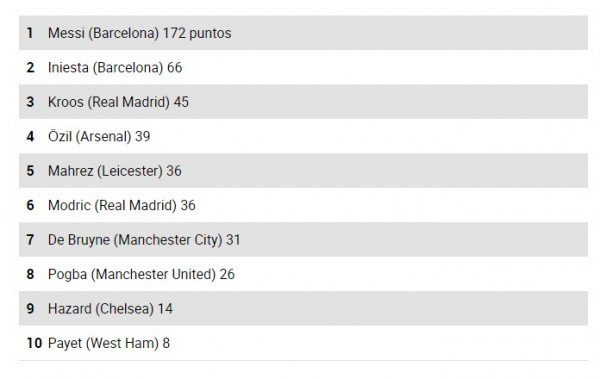Click rank number 9 beside Hazard

(30, 309)
